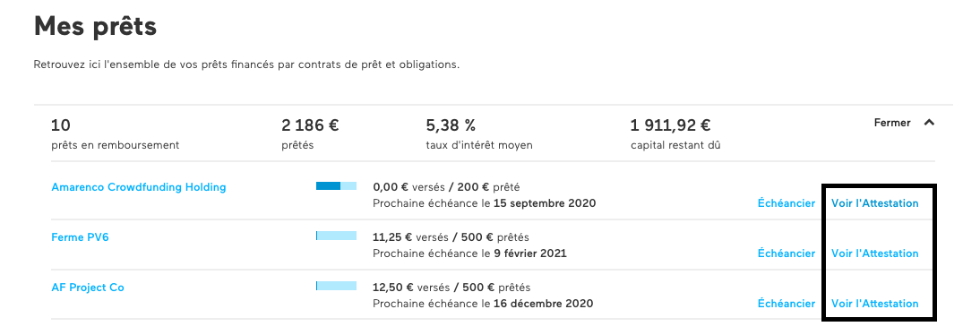
Task: Voir l'Attestation for Ferme PV6
Action: [875, 253]
